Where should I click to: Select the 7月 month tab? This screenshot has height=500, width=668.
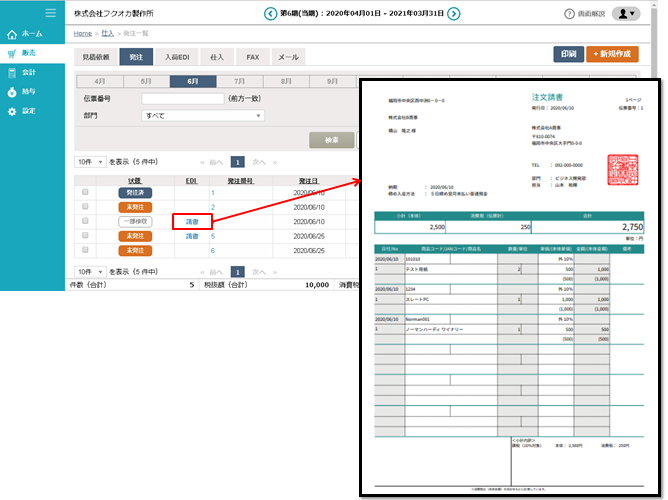pos(240,81)
